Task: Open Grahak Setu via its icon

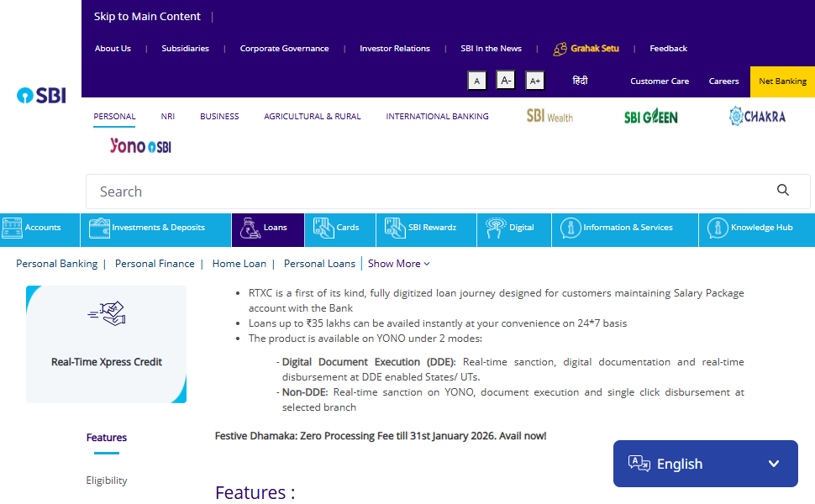Action: pos(559,49)
